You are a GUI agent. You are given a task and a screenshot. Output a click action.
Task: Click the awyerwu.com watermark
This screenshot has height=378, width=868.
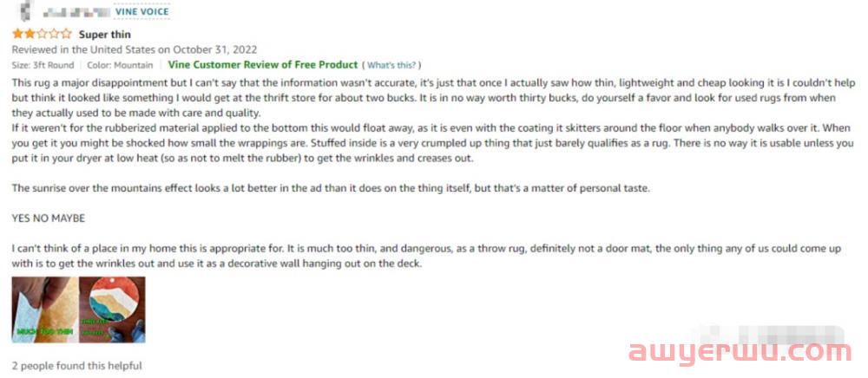coord(739,352)
